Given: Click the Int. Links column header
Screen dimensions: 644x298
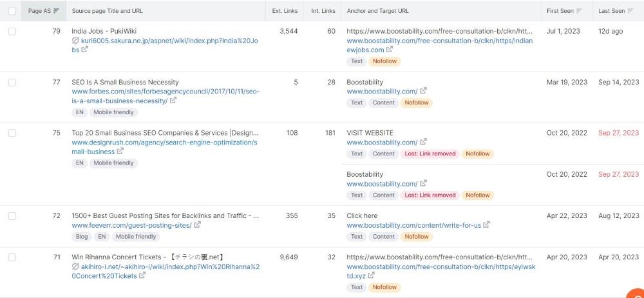Looking at the screenshot, I should pos(323,11).
